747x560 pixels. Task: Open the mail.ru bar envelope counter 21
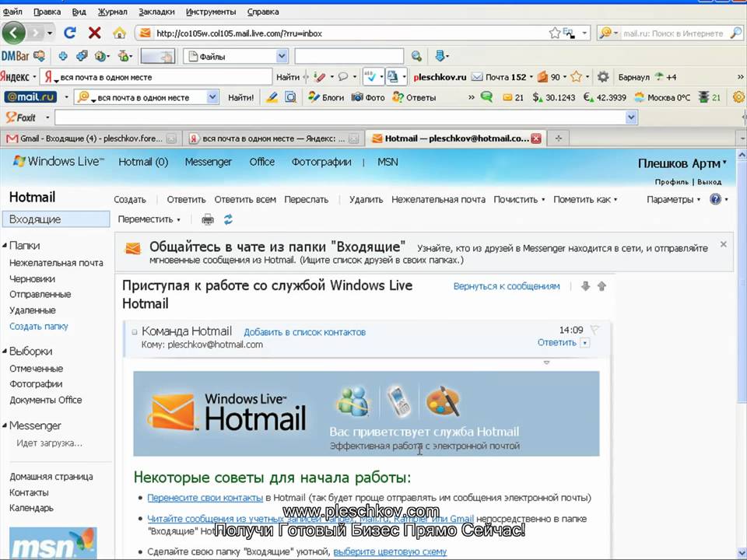(x=513, y=97)
